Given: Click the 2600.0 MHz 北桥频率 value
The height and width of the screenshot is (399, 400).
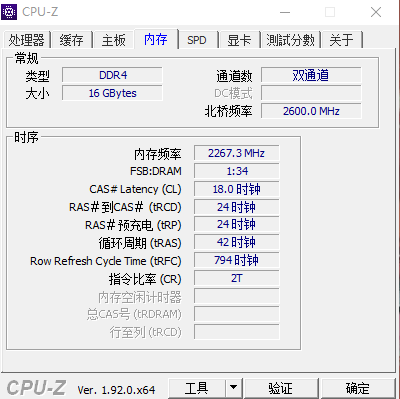Looking at the screenshot, I should (311, 111).
